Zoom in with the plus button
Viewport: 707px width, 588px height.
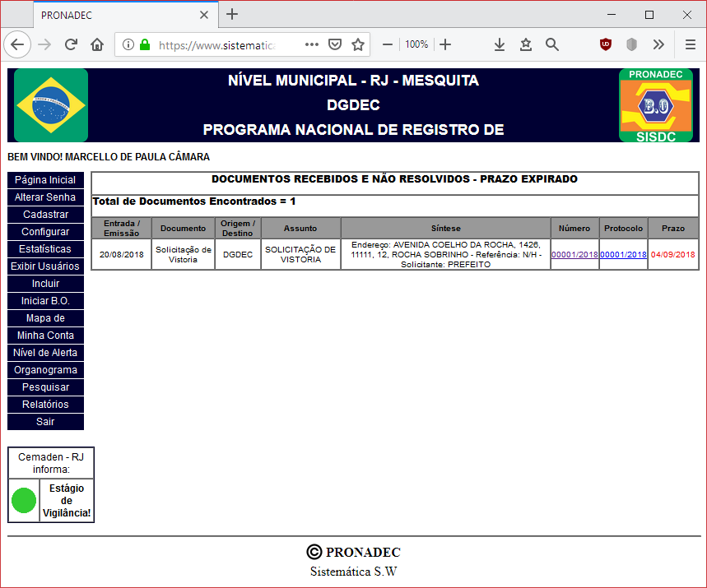(x=445, y=44)
